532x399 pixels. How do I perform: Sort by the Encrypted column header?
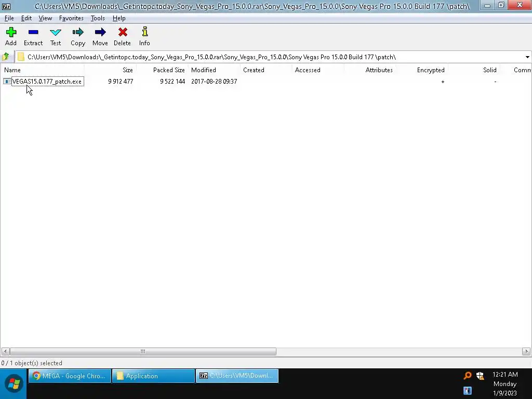click(422, 70)
